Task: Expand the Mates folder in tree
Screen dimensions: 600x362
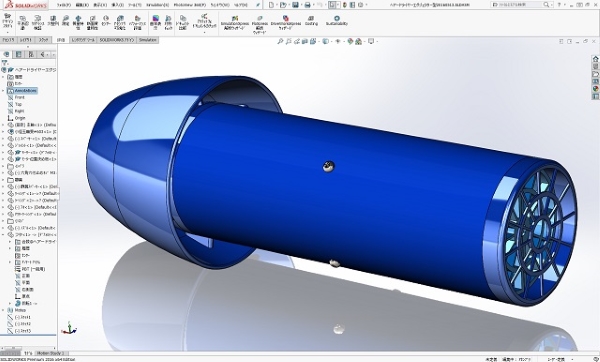Action: [3, 310]
